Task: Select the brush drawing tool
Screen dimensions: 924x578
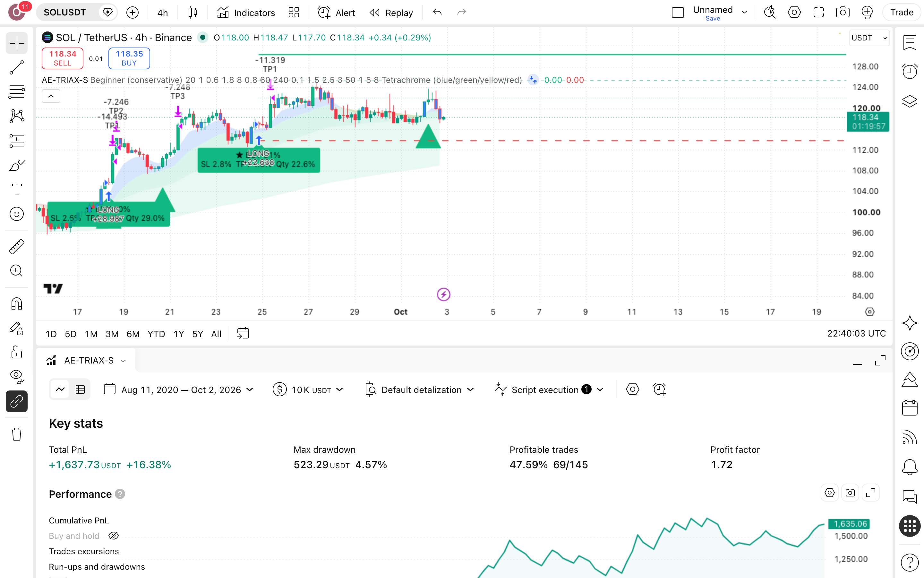Action: pyautogui.click(x=16, y=165)
